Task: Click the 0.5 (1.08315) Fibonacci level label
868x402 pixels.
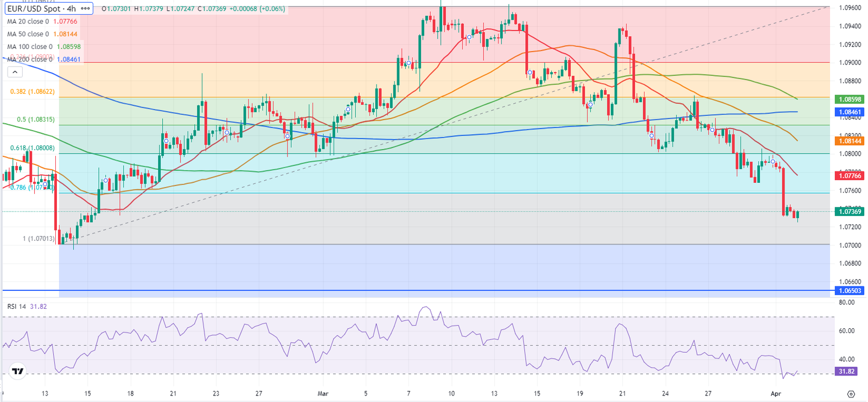Action: [x=36, y=119]
